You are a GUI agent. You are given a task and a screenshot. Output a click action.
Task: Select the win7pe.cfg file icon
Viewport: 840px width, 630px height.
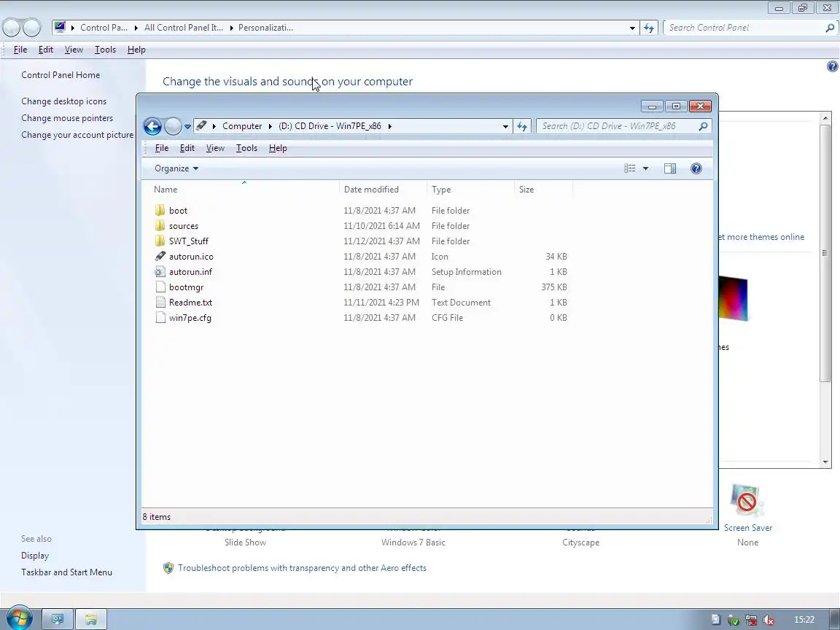click(x=160, y=318)
